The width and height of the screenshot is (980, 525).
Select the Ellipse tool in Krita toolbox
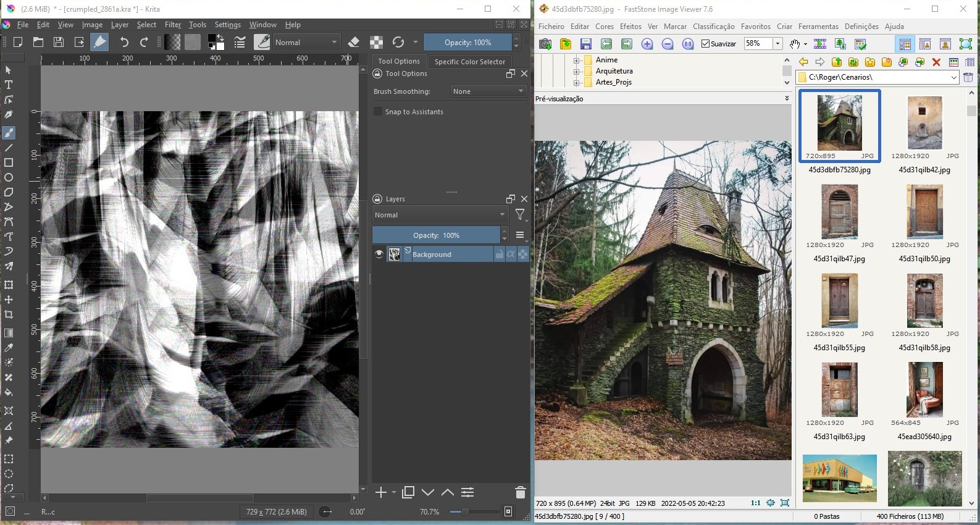tap(9, 177)
